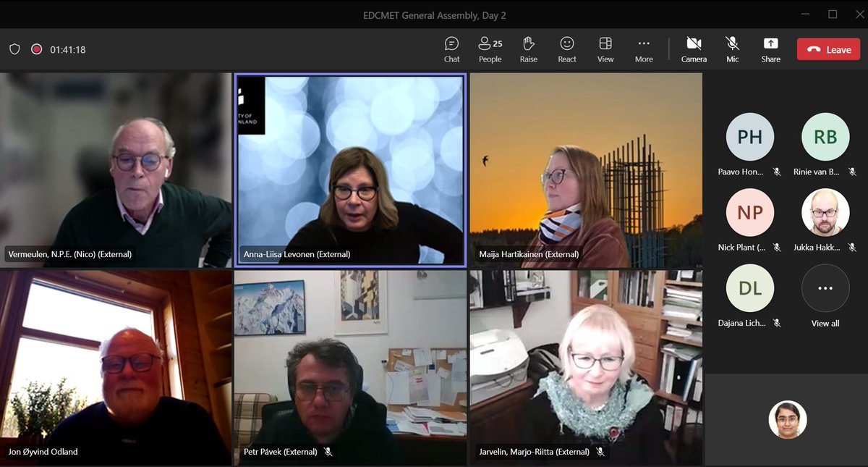
Task: Click the RB avatar for Rinie van B...
Action: coord(825,137)
